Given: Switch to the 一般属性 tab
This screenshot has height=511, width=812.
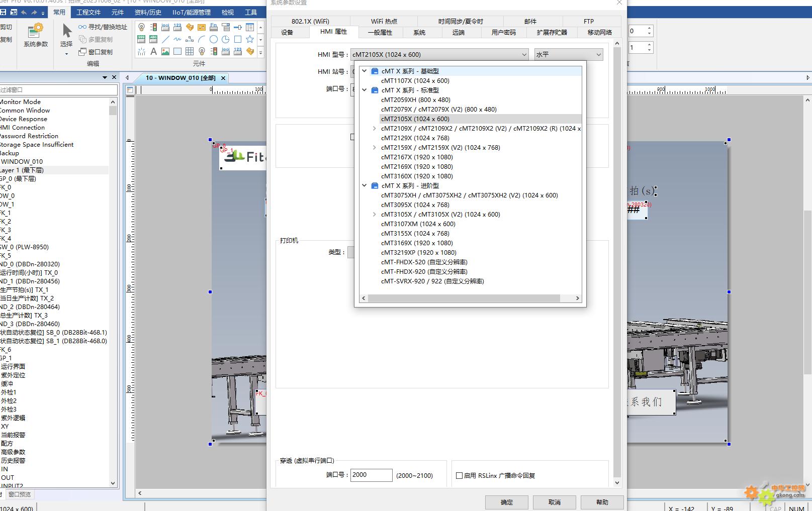Looking at the screenshot, I should click(380, 33).
